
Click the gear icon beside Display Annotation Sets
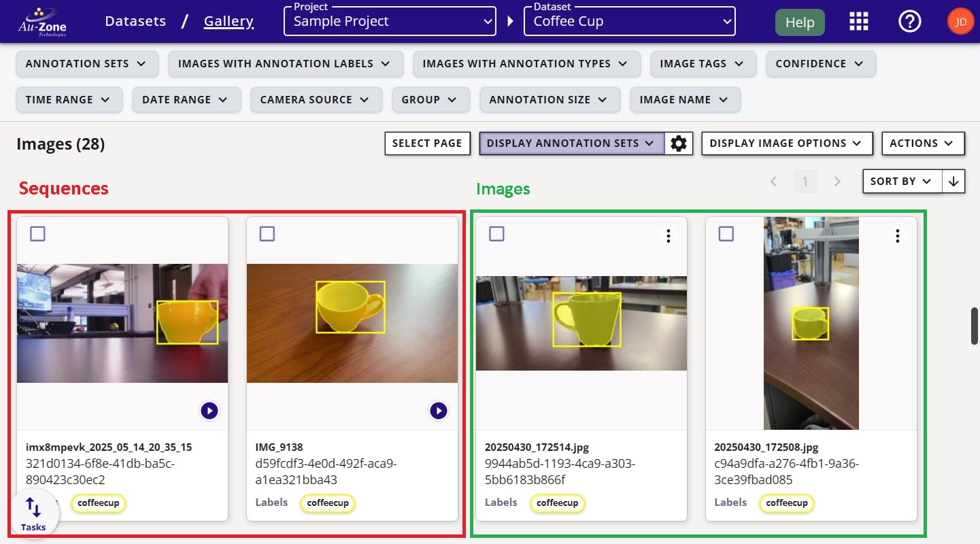679,143
